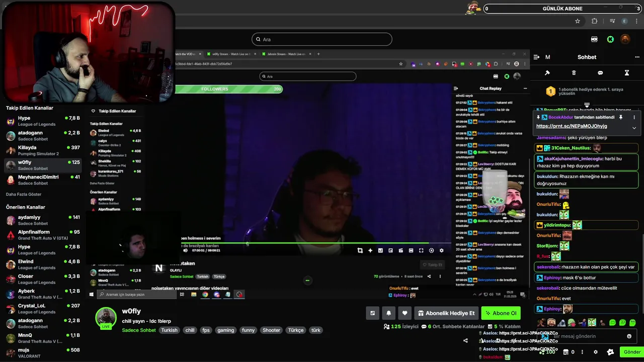Click the scroll-to-bottom chat arrow
Screen dimensions: 644x362
(587, 105)
